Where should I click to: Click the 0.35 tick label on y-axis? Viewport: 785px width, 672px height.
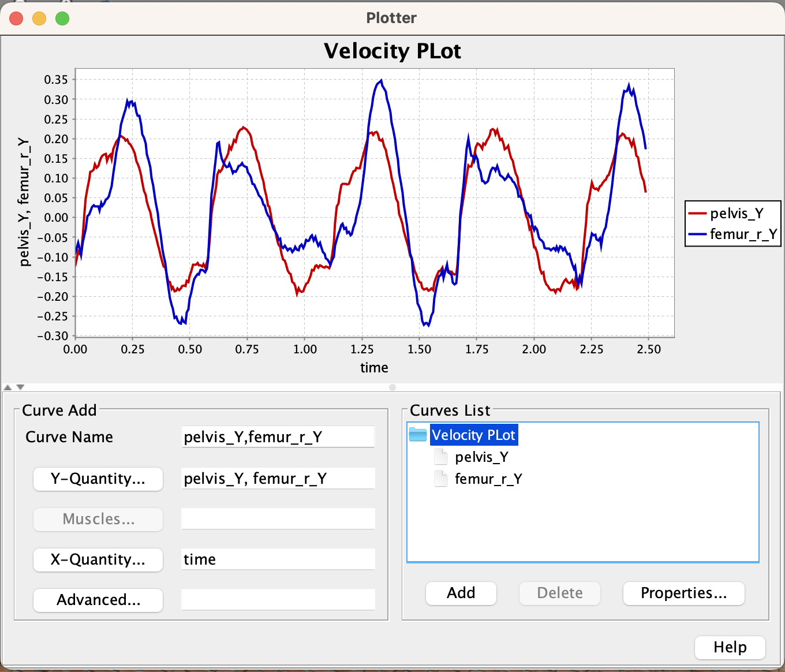56,80
